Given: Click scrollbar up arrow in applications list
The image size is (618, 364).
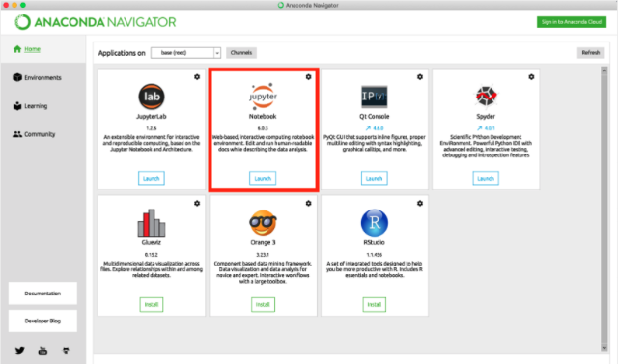Looking at the screenshot, I should (x=604, y=70).
